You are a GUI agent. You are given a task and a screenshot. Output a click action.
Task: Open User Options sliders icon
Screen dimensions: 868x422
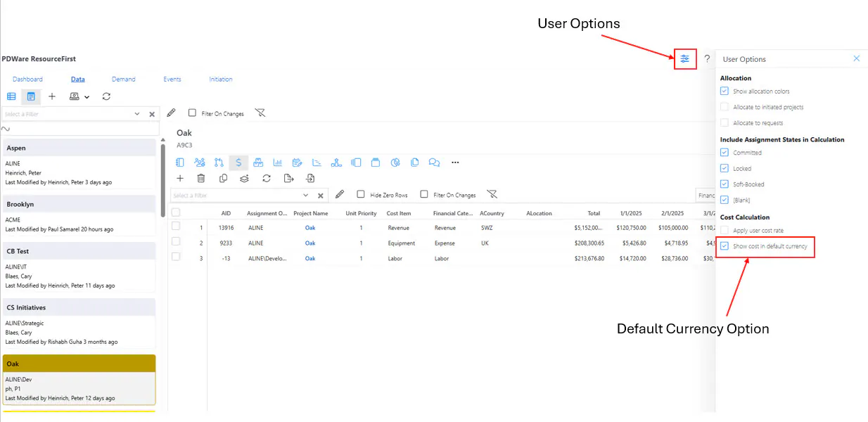pos(684,59)
